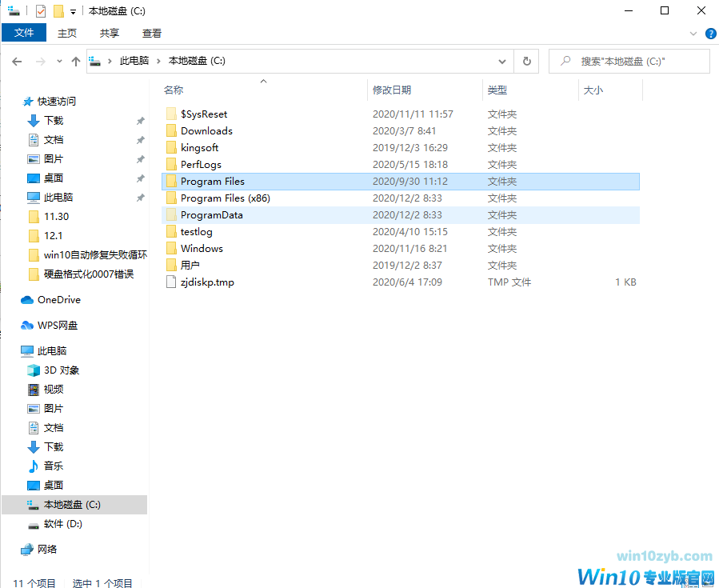Open the address bar dropdown chevron
This screenshot has height=588, width=719.
pyautogui.click(x=502, y=61)
